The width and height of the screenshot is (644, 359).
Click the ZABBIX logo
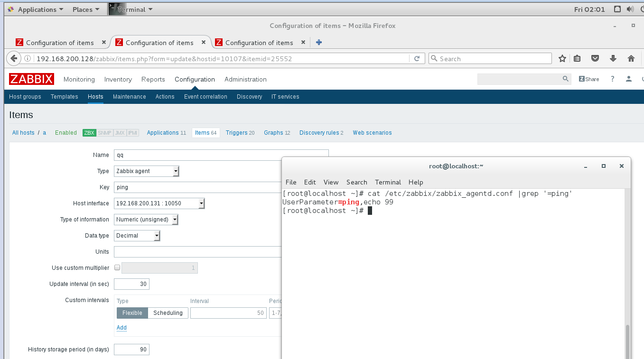pos(32,79)
